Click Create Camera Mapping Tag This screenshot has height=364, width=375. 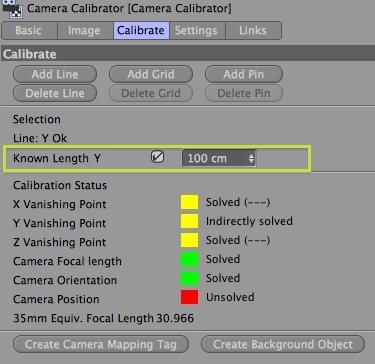click(x=101, y=344)
